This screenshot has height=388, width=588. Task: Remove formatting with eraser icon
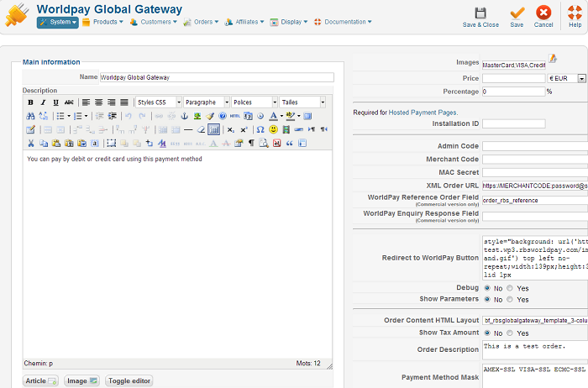201,129
